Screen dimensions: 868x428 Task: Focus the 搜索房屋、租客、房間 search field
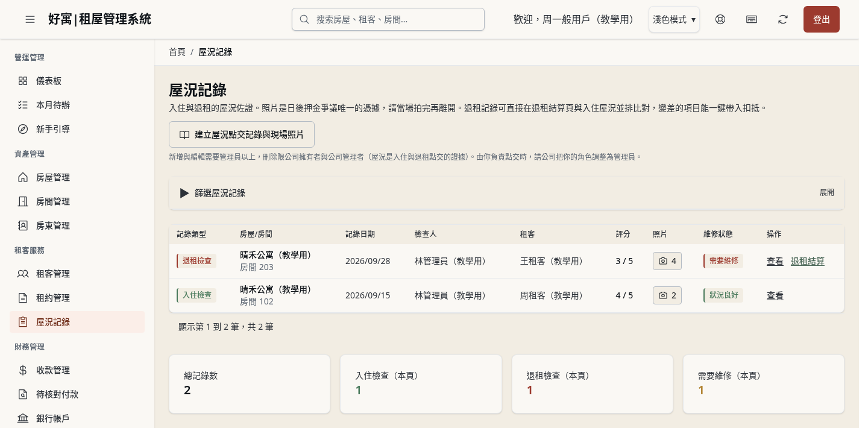388,19
